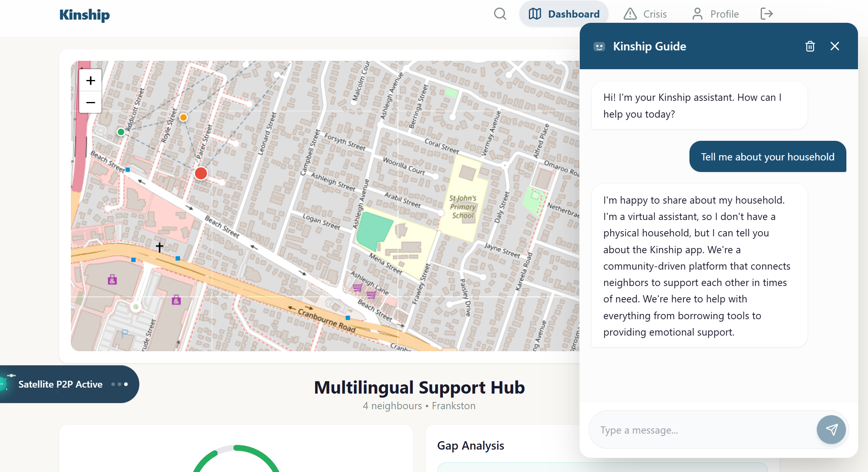Open the Crisis tab
868x472 pixels.
[645, 14]
